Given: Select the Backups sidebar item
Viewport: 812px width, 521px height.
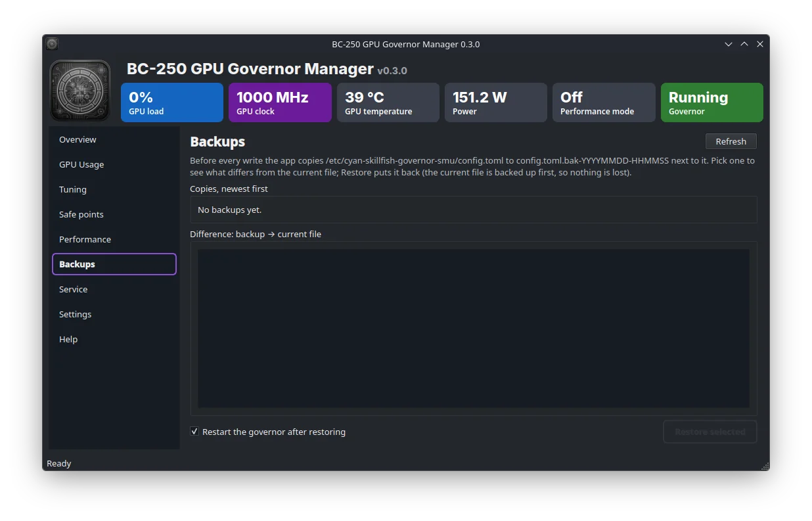Looking at the screenshot, I should (114, 264).
